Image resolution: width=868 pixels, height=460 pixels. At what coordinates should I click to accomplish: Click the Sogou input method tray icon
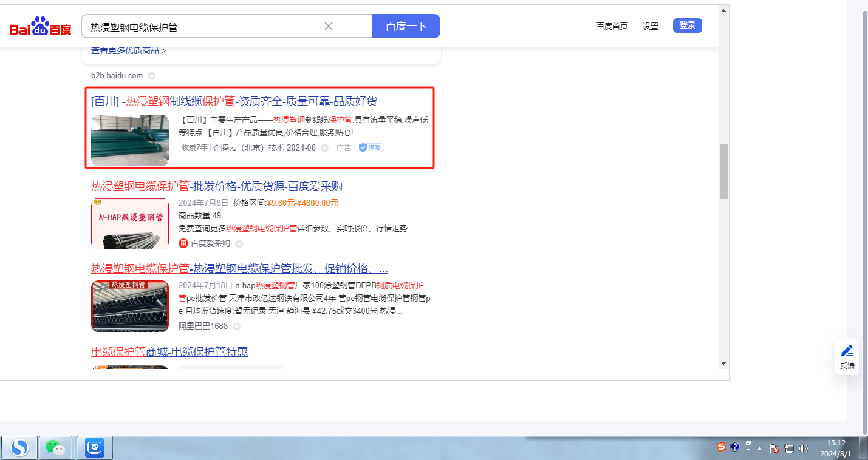(722, 447)
